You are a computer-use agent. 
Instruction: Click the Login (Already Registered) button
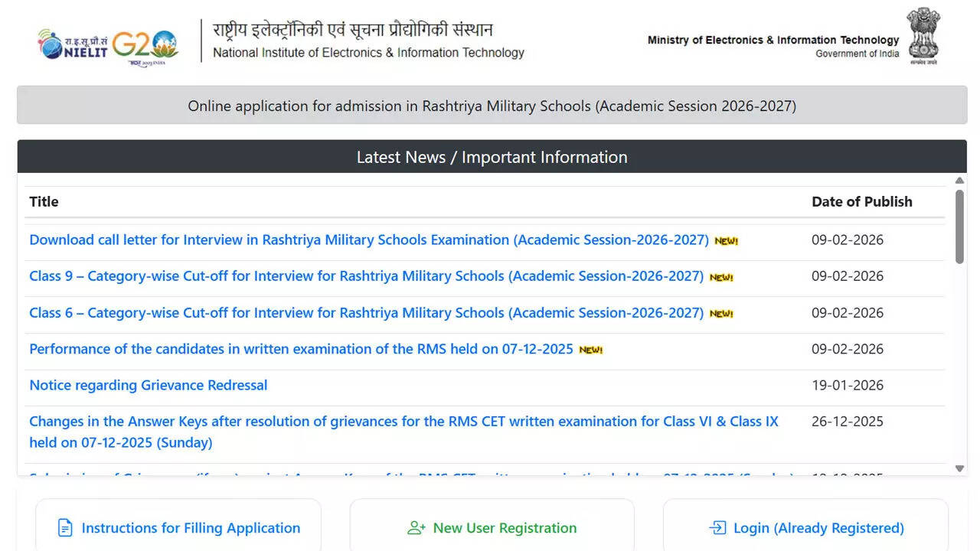click(805, 528)
